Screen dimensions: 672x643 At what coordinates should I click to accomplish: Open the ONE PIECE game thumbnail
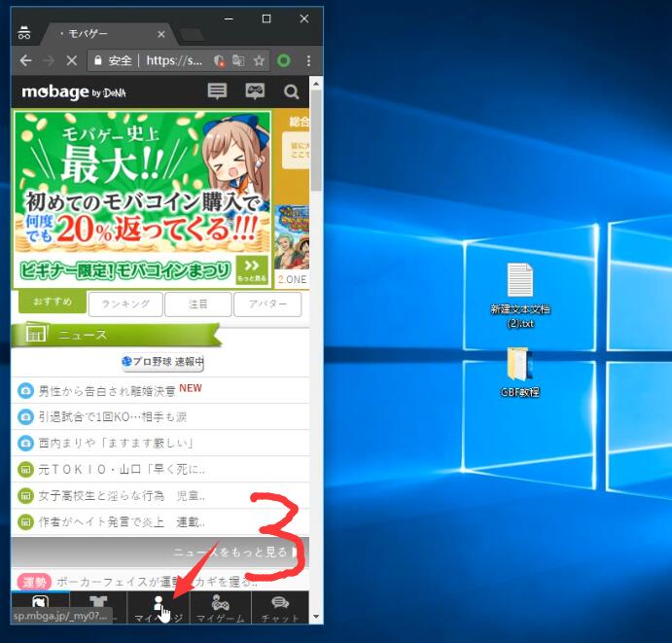click(x=292, y=237)
